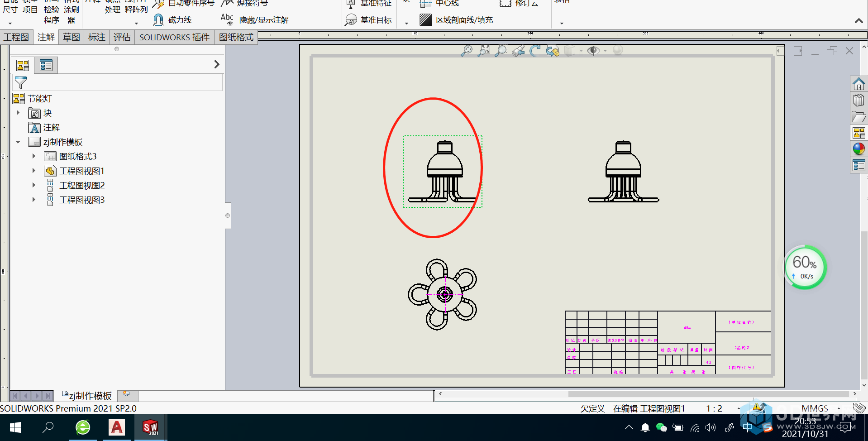
Task: Click the panel collapse handle on the divider
Action: 228,216
